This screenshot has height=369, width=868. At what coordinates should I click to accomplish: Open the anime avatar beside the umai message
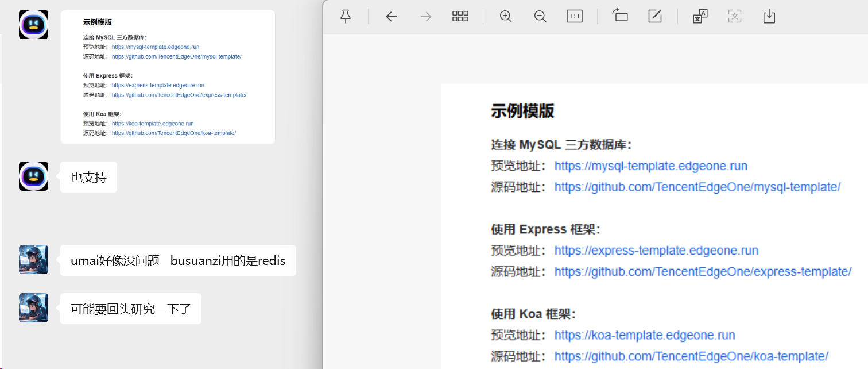pos(33,260)
